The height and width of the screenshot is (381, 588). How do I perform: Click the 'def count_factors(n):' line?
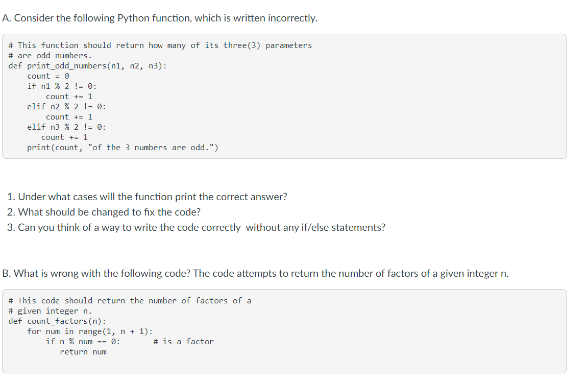pos(57,321)
